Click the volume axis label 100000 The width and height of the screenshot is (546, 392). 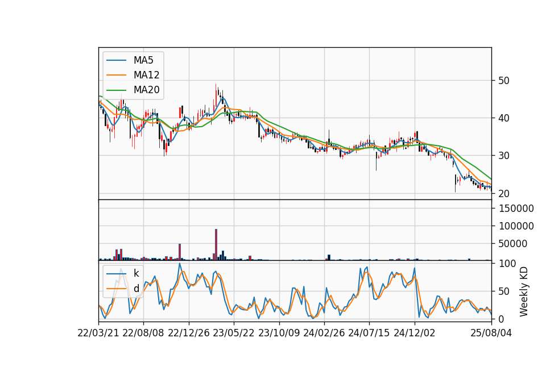(516, 227)
